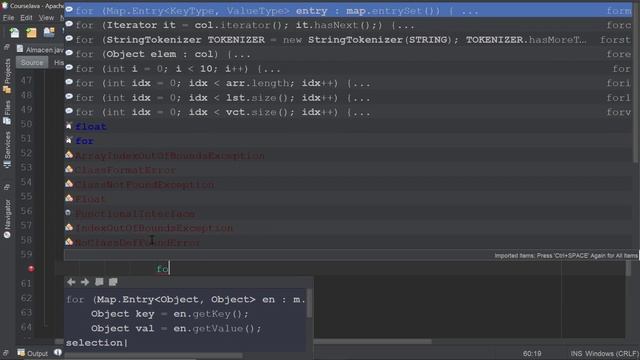Choose the Float class completion
The height and width of the screenshot is (360, 640).
pos(349,199)
